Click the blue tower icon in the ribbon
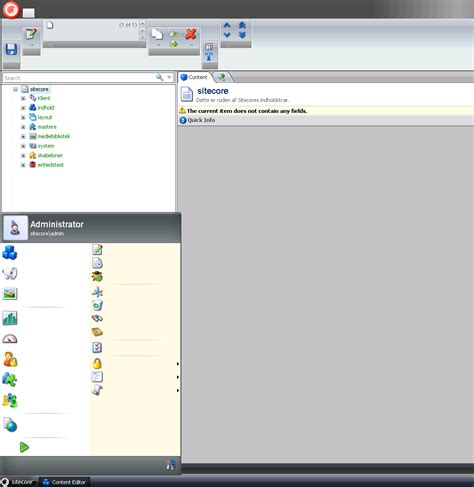This screenshot has height=487, width=474. [209, 57]
